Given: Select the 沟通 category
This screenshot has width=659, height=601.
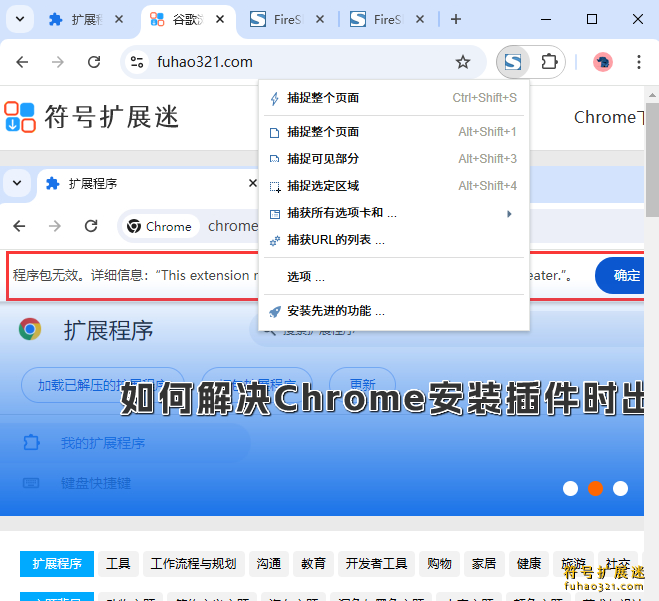Looking at the screenshot, I should click(269, 564).
